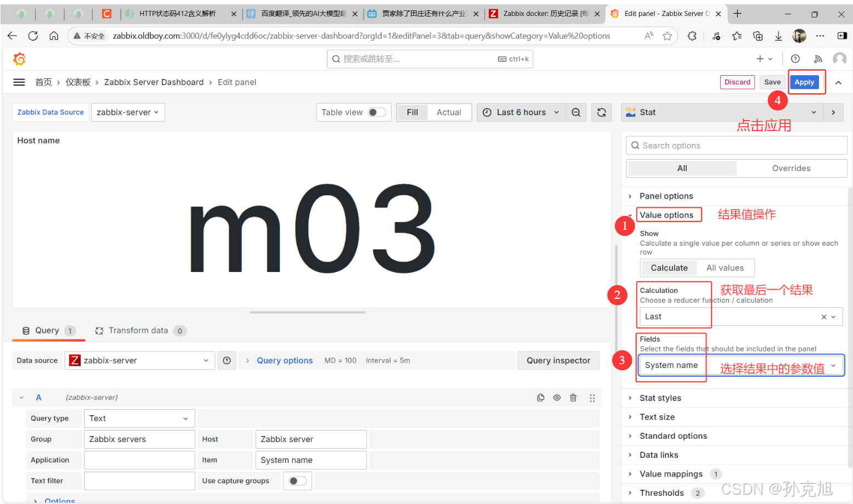Screen dimensions: 853x504
Task: Reload the browser page
Action: [x=33, y=36]
